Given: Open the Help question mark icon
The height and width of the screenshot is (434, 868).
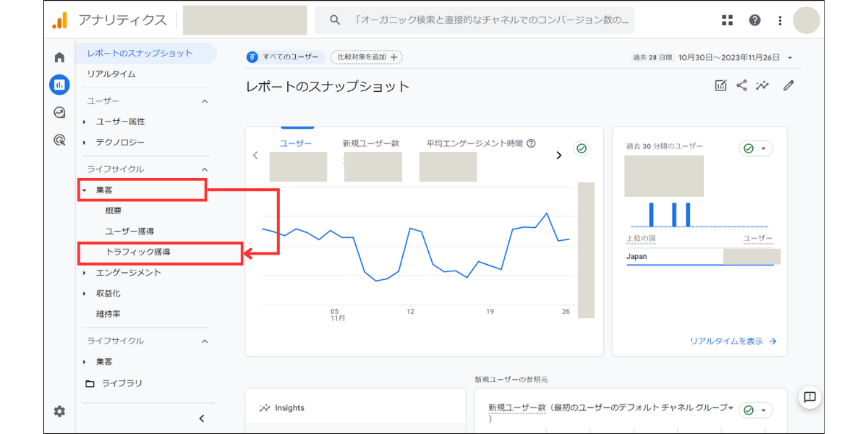Looking at the screenshot, I should click(x=754, y=20).
